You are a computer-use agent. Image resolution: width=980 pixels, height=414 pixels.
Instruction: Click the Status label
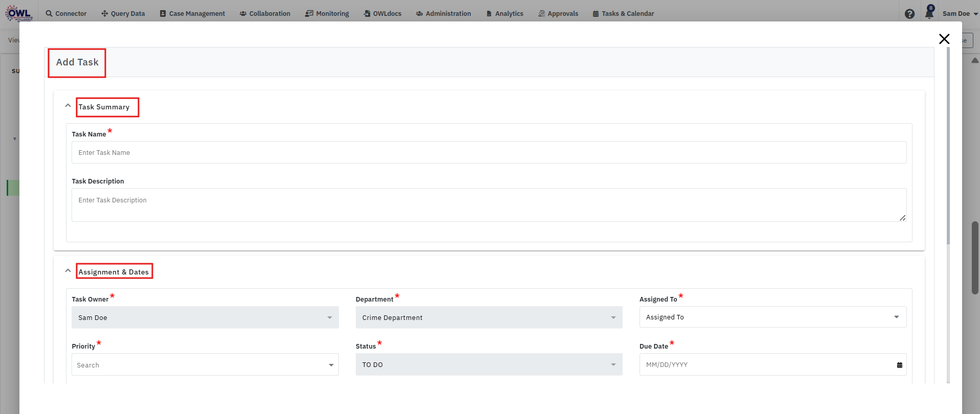pos(366,346)
